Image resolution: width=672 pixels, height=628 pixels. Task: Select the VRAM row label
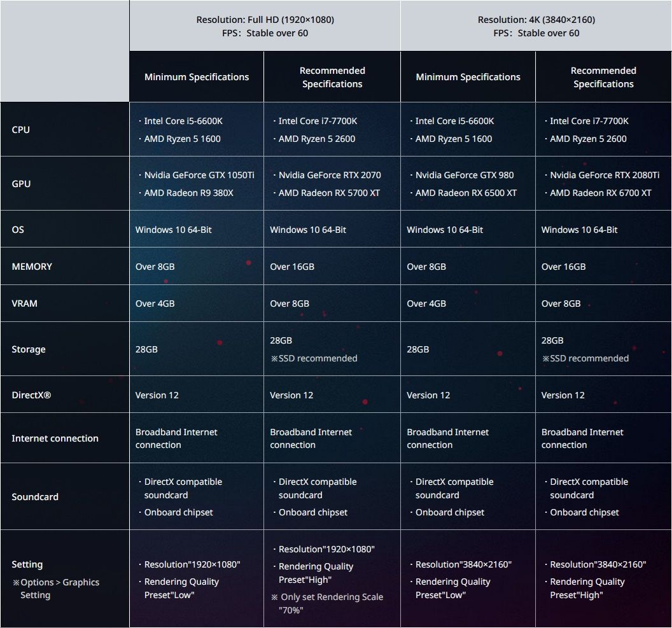coord(24,304)
